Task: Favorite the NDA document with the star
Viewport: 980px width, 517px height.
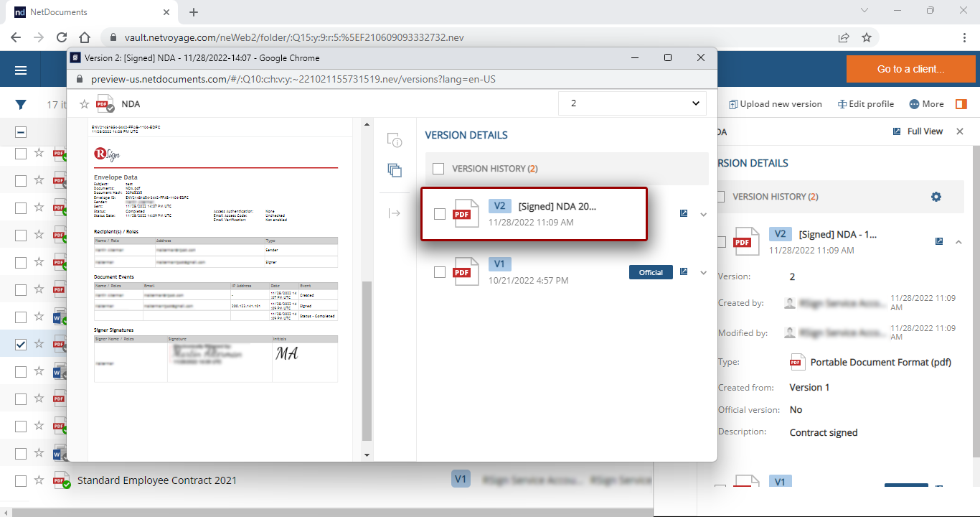Action: point(84,104)
